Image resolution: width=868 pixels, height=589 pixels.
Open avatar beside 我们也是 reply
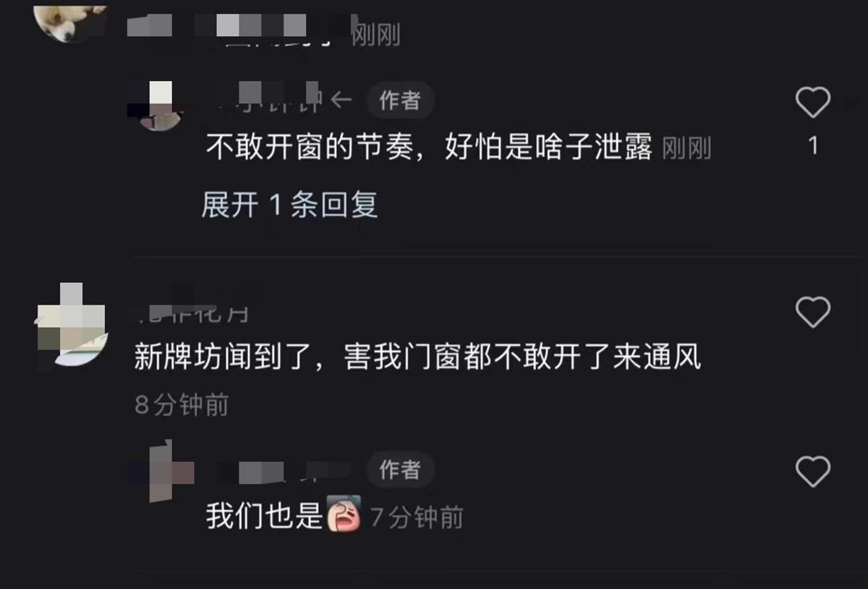161,472
